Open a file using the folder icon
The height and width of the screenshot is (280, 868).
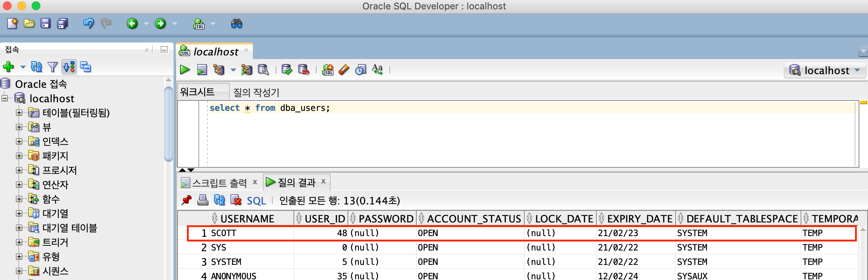click(29, 24)
